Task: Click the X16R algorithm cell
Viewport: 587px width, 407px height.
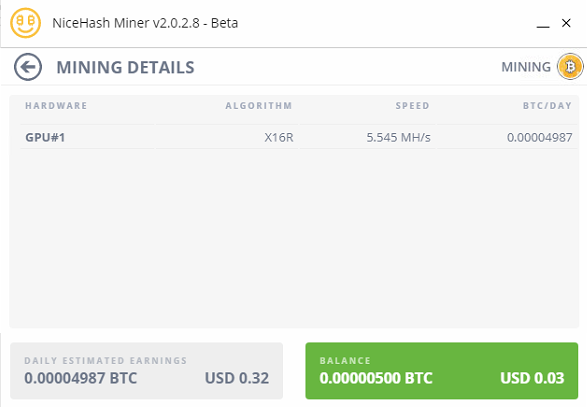Action: point(279,137)
